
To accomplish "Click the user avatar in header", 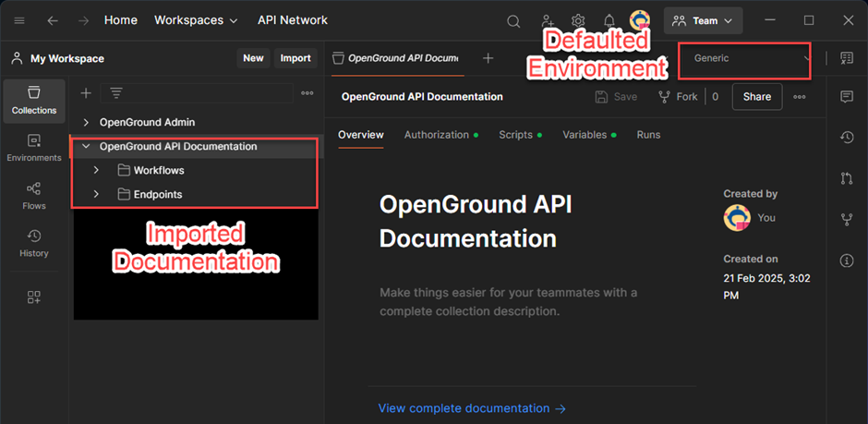I will tap(640, 20).
